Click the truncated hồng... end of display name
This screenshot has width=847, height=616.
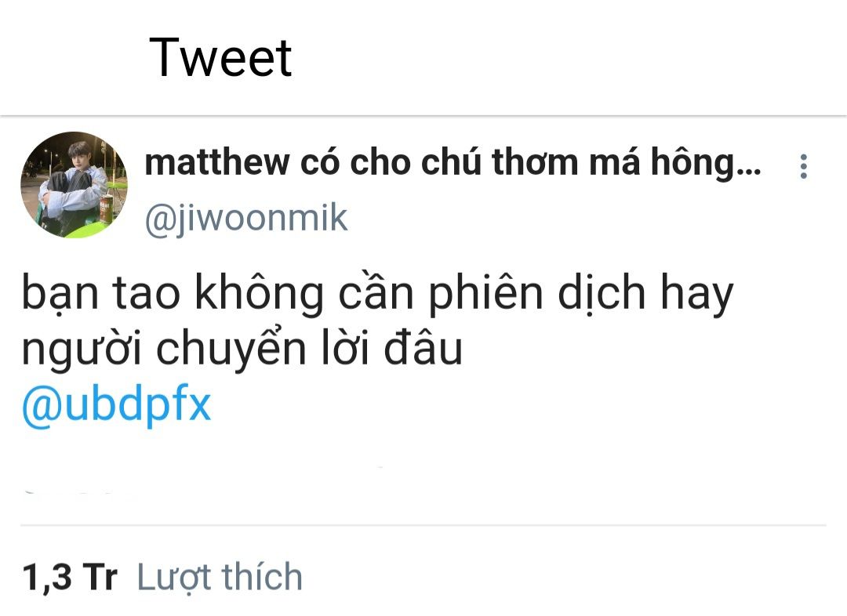coord(706,163)
